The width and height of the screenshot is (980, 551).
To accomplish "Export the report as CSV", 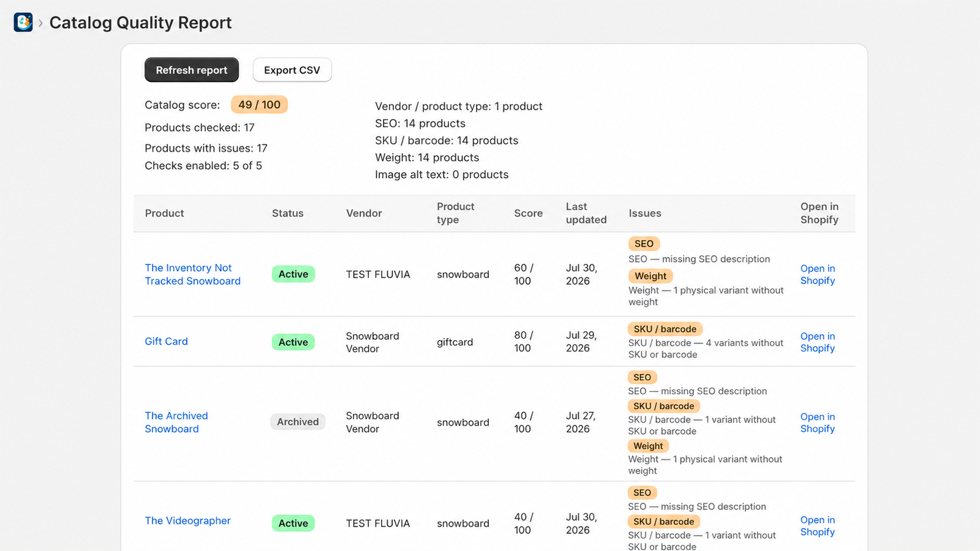I will [x=292, y=70].
